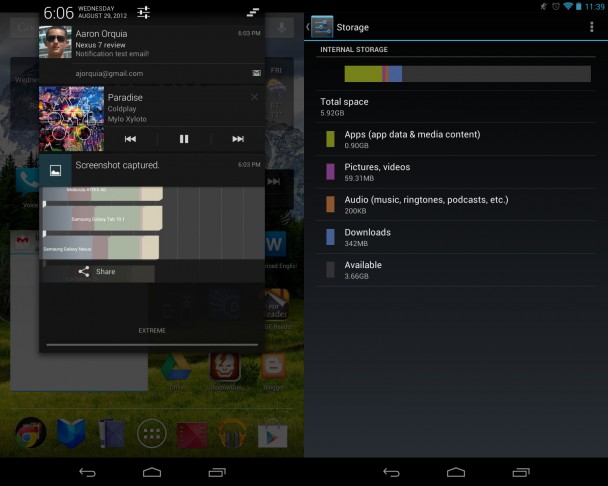Tap back button on Storage screen
This screenshot has height=486, width=608.
(391, 472)
